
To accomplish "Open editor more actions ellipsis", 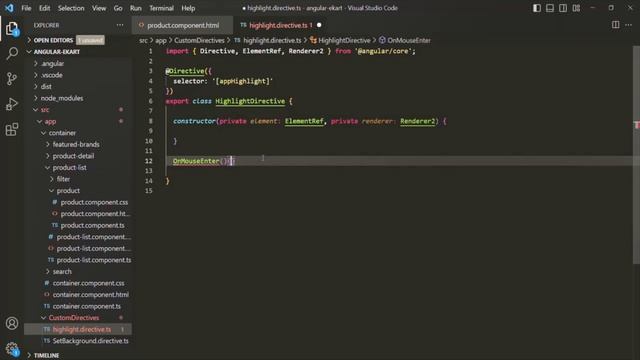I will 629,25.
